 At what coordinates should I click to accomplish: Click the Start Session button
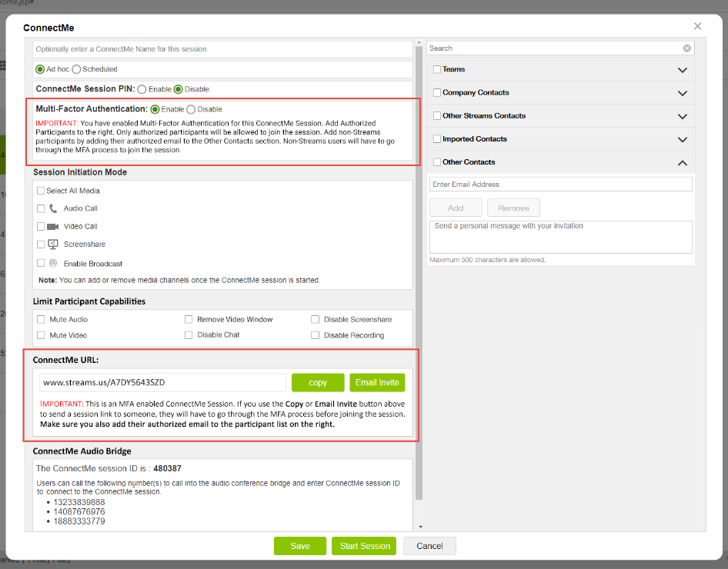(365, 546)
